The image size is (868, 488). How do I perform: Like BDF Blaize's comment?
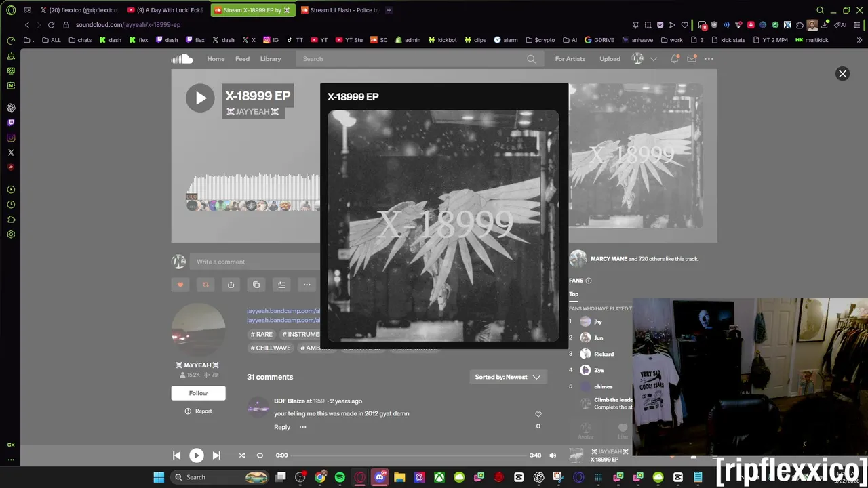click(538, 414)
